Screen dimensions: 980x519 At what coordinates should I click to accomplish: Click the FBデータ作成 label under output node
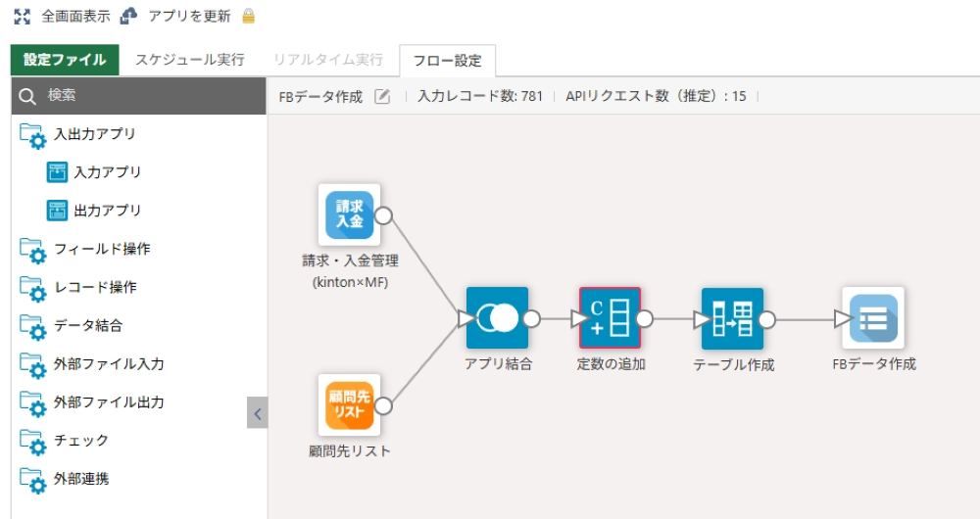874,364
